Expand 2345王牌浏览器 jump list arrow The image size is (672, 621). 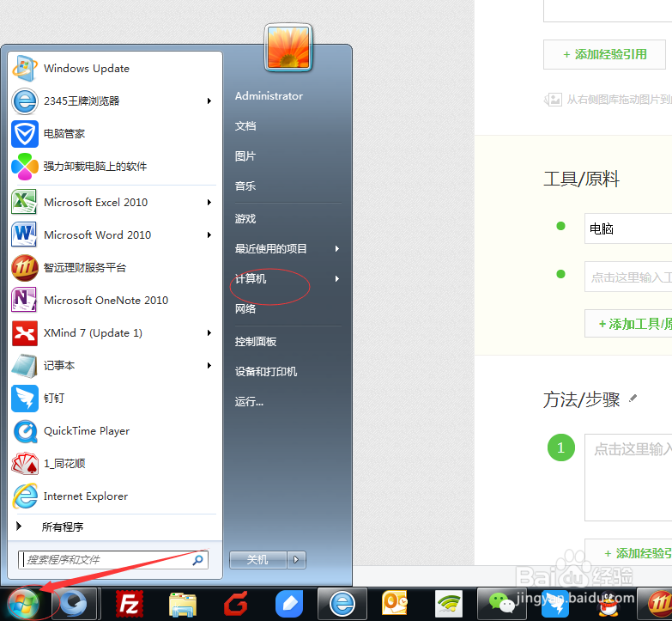(x=209, y=101)
